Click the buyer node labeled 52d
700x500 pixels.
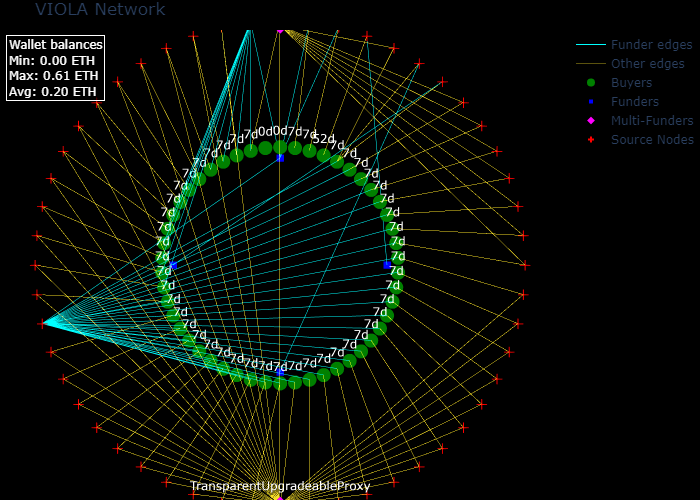point(324,154)
